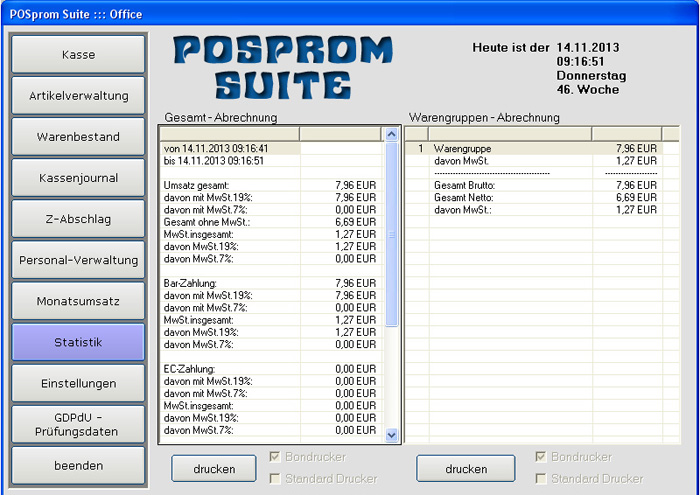Image resolution: width=700 pixels, height=495 pixels.
Task: Click the scroll down arrow in Gesamt-Abrechnung
Action: tap(392, 435)
